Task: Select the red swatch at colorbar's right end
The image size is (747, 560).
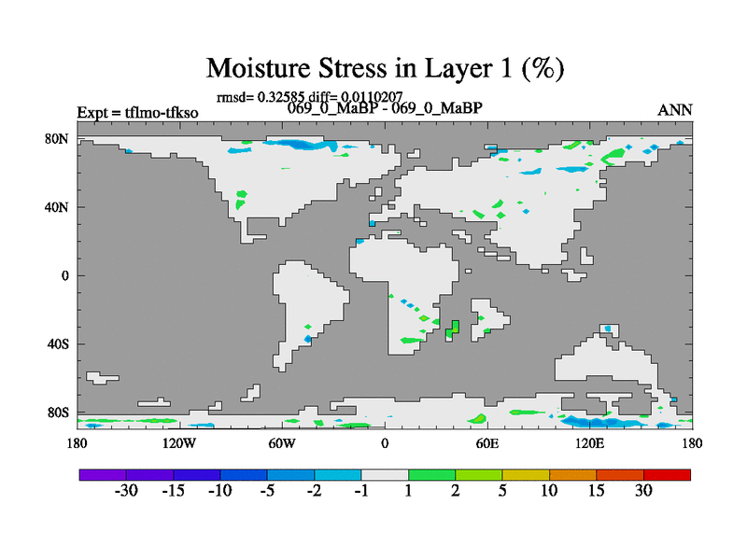Action: [x=667, y=474]
